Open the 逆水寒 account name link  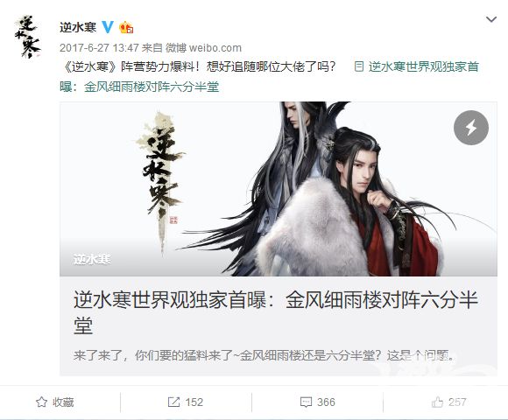[x=78, y=27]
